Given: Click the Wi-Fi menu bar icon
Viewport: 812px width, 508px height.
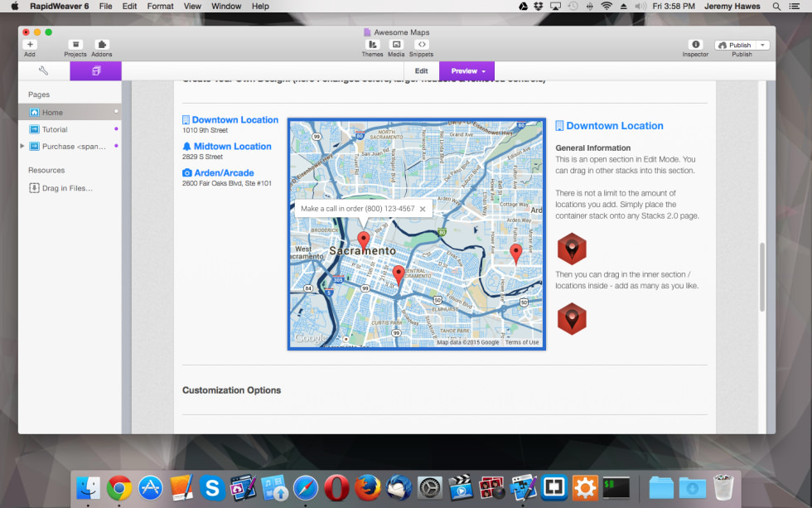Looking at the screenshot, I should (x=607, y=6).
